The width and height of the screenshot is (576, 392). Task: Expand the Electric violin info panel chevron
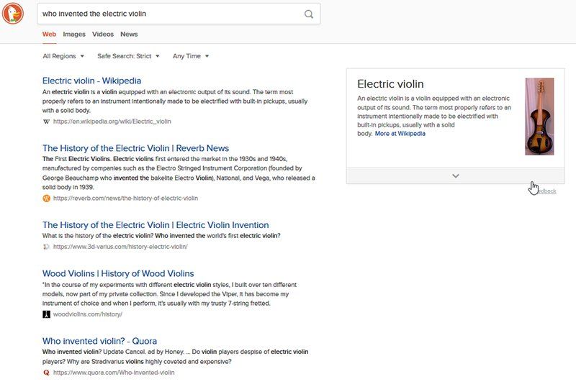[455, 176]
